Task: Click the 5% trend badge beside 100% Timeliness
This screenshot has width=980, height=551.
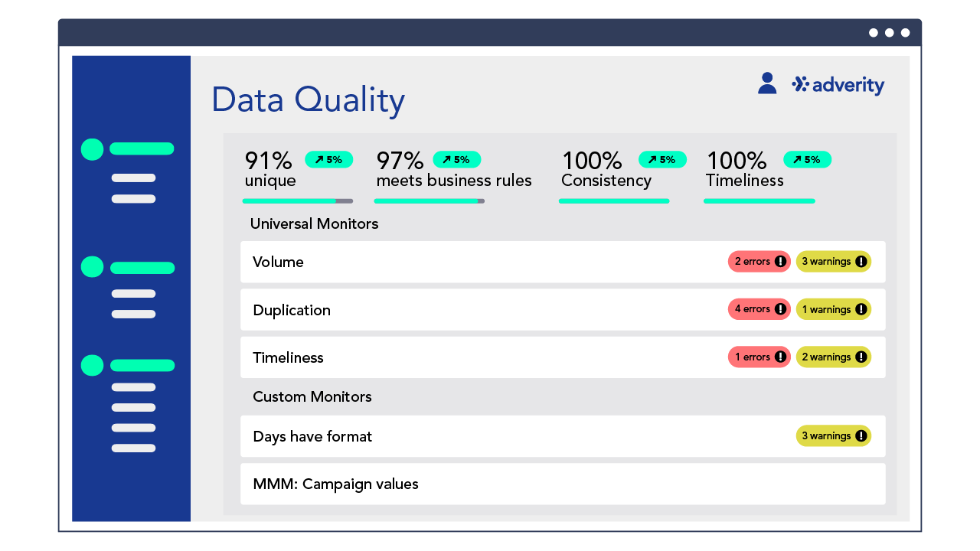Action: 807,159
